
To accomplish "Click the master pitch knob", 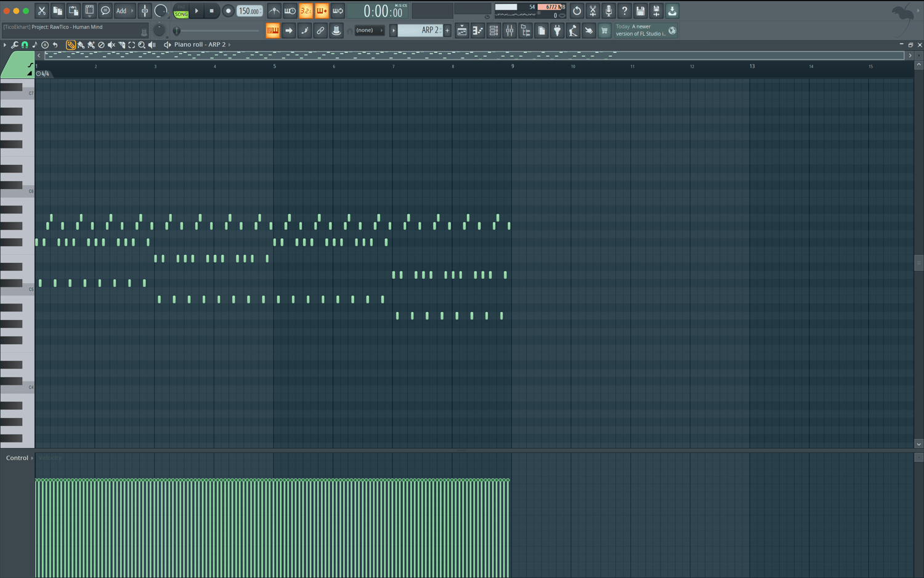I will [160, 30].
